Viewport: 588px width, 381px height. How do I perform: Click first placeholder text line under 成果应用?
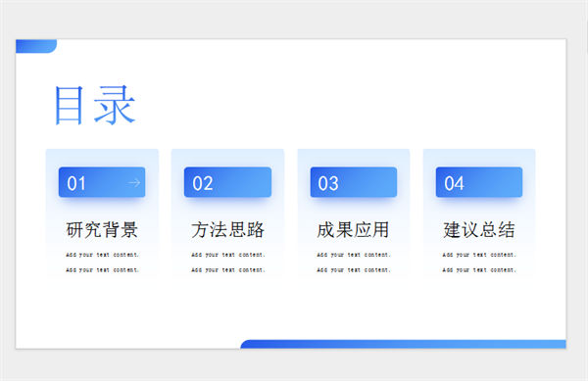(x=354, y=255)
